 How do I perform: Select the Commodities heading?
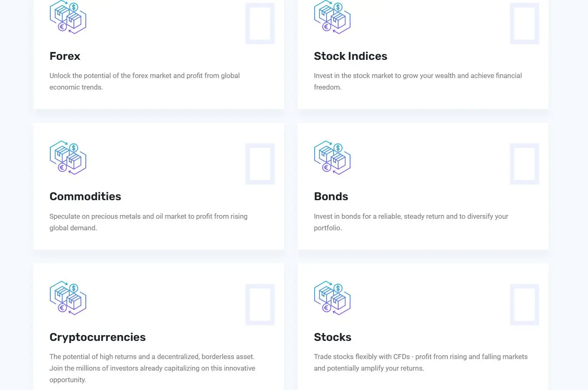(85, 196)
